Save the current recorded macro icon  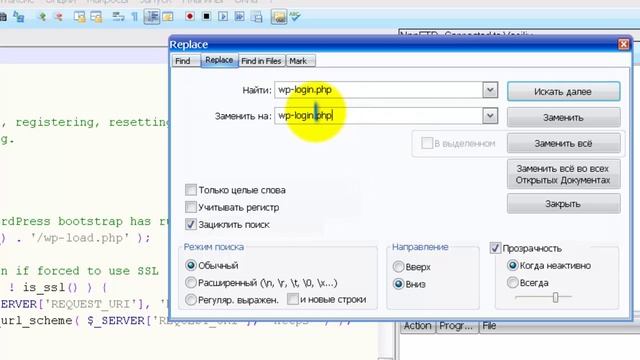point(257,17)
